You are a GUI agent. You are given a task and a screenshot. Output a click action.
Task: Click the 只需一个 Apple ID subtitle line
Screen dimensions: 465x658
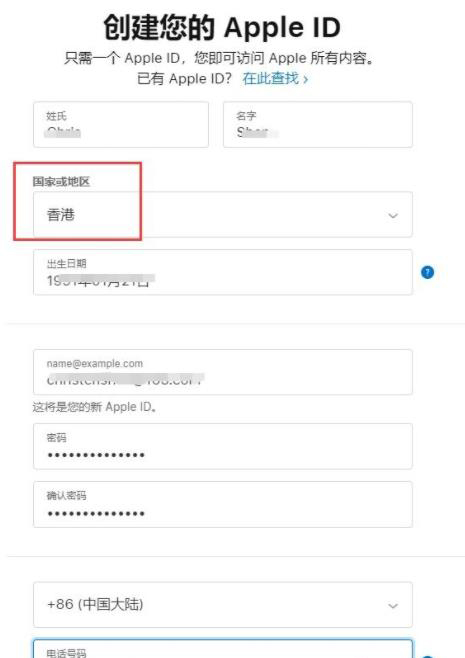pyautogui.click(x=219, y=57)
